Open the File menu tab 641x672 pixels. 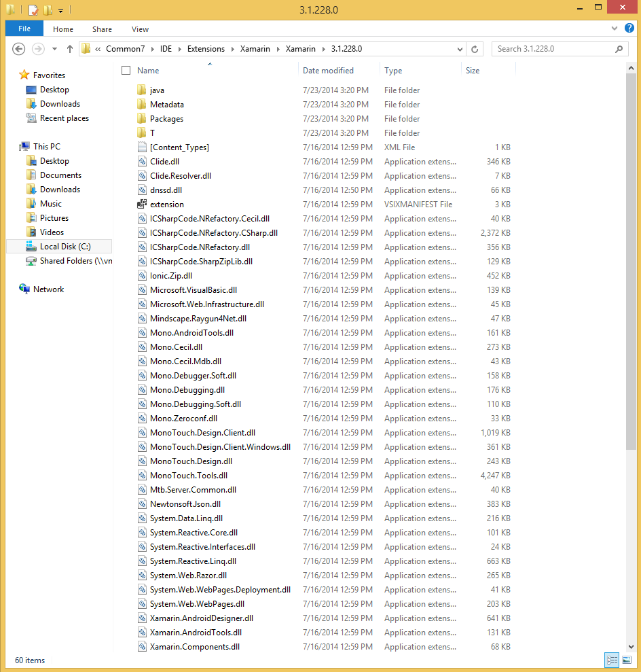(x=24, y=29)
